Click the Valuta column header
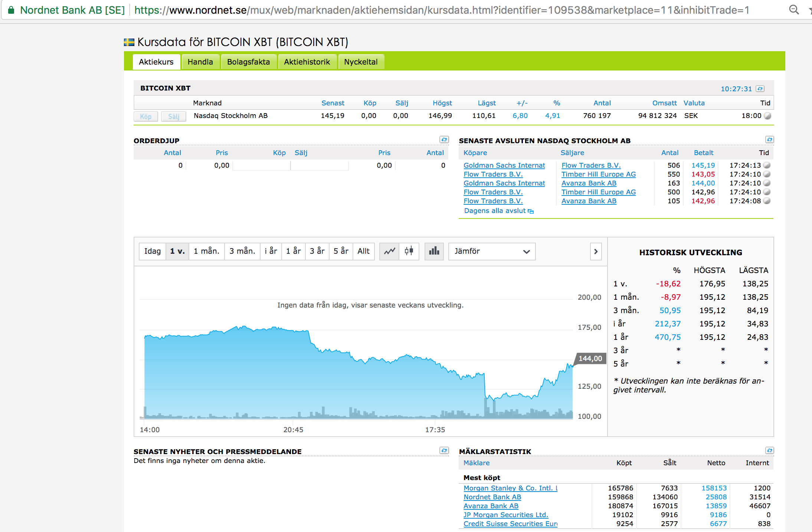The height and width of the screenshot is (532, 812). point(694,103)
